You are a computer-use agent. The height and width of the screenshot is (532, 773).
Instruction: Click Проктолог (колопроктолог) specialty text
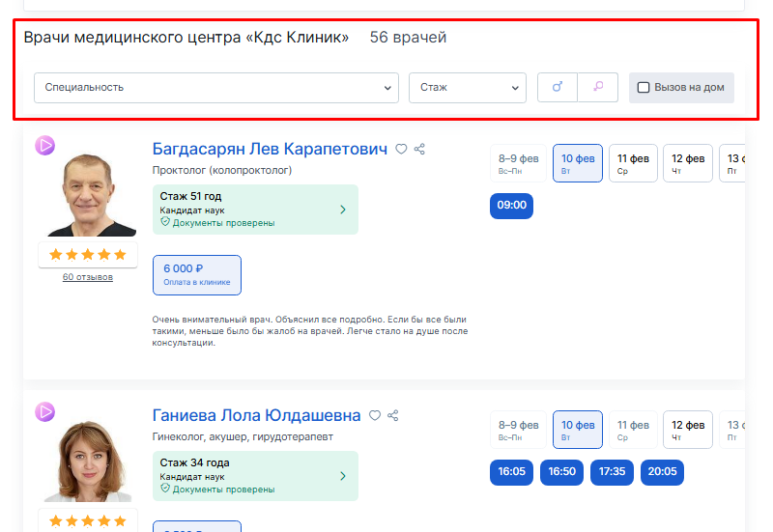222,171
